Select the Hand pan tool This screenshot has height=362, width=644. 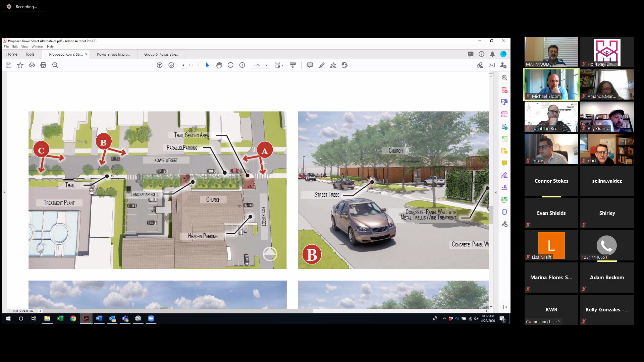pos(219,65)
